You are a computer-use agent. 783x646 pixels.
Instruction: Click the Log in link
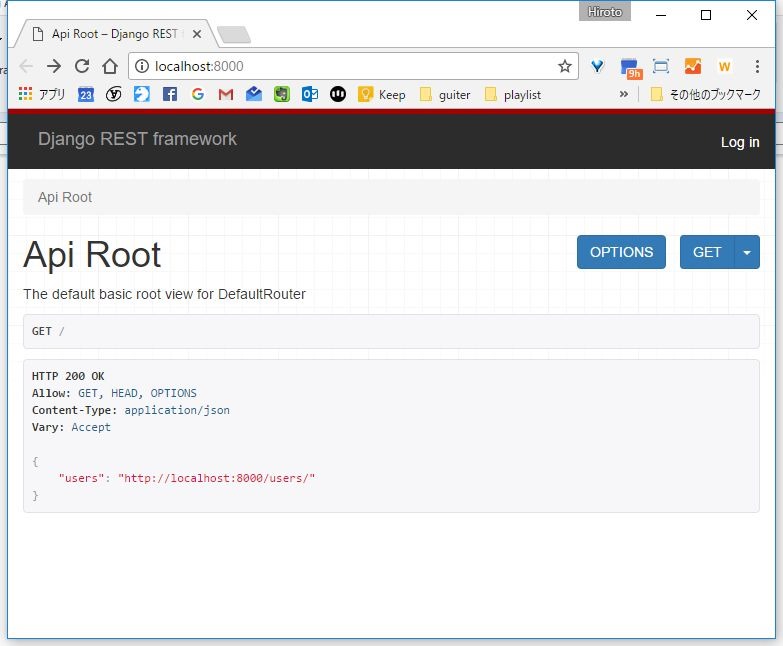coord(739,142)
